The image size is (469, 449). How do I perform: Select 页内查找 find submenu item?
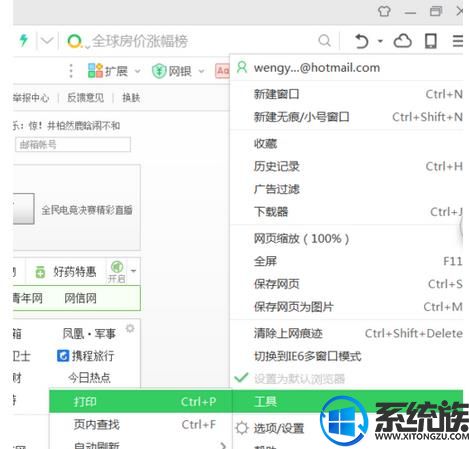pos(140,424)
